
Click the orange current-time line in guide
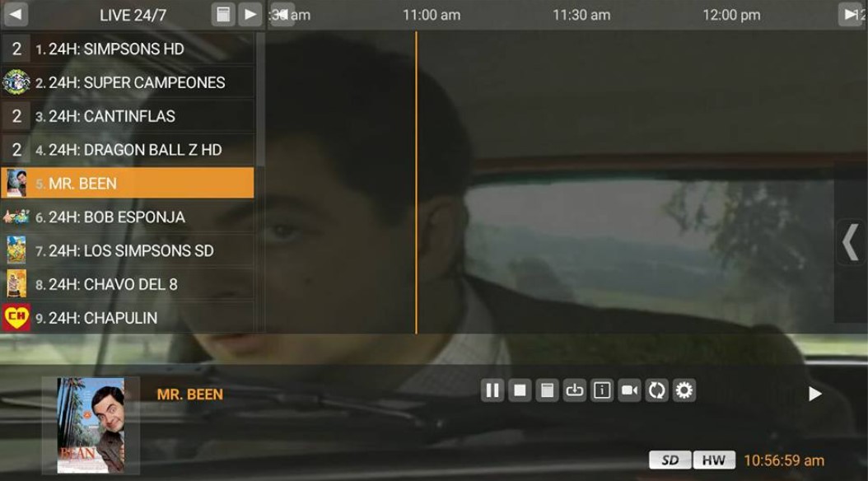tap(416, 183)
